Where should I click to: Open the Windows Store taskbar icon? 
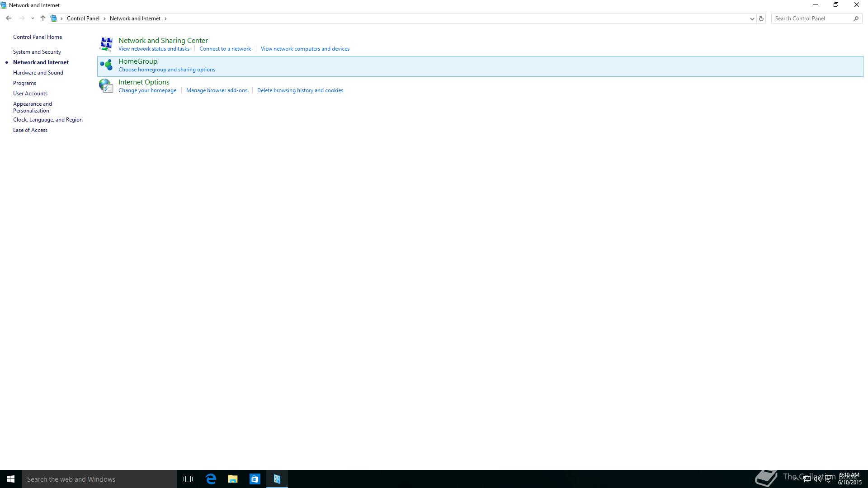tap(255, 479)
